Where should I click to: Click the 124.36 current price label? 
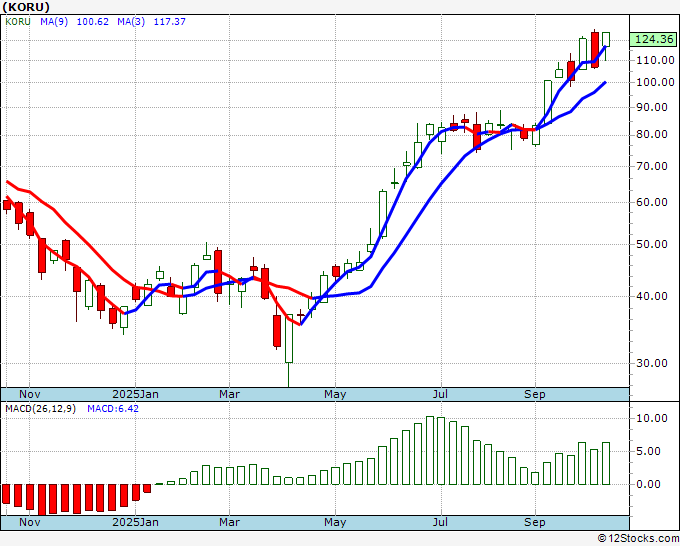(654, 39)
